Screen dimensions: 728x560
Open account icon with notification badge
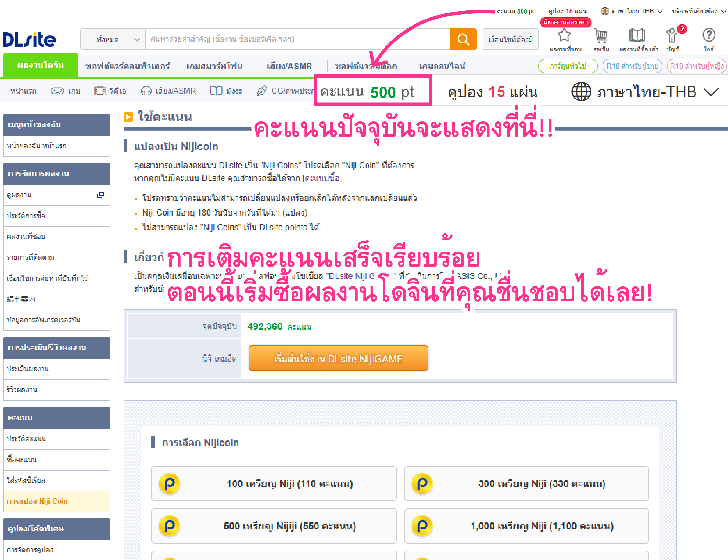(672, 36)
